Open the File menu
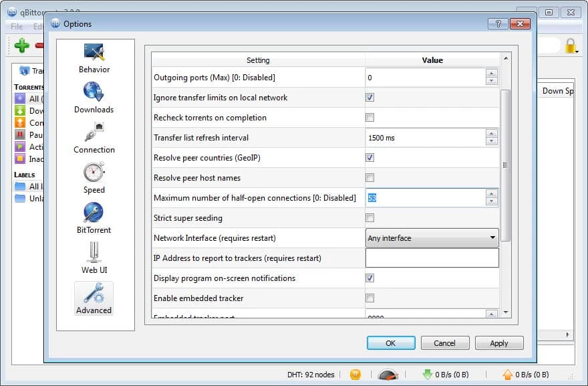Screen dimensions: 588x386 tap(17, 27)
